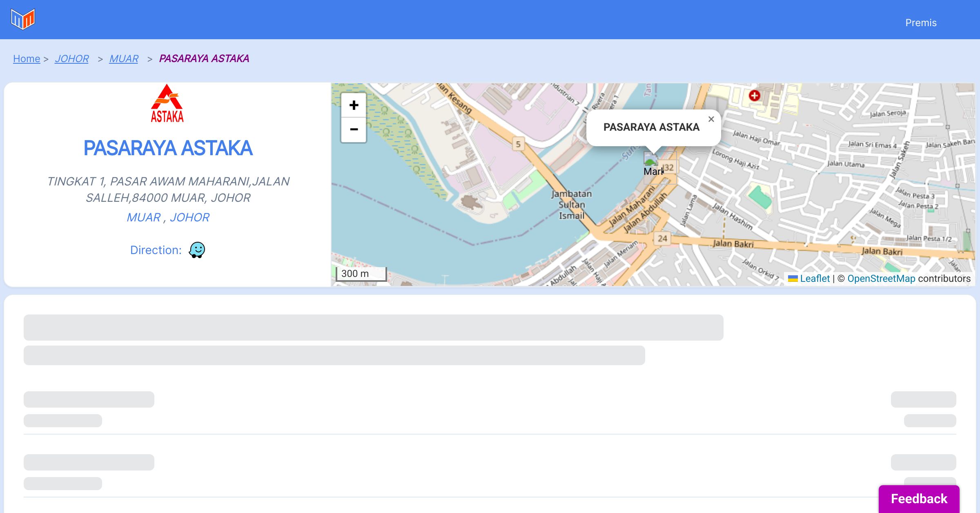
Task: Open the Premis menu item
Action: (x=921, y=23)
